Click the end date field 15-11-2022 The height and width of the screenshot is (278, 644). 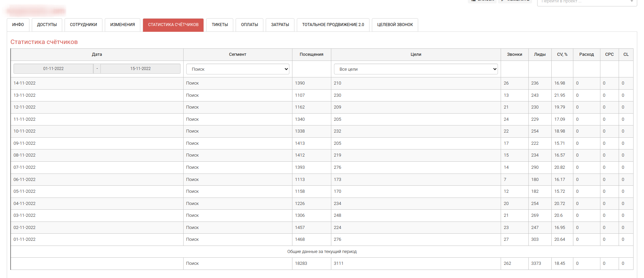coord(140,69)
